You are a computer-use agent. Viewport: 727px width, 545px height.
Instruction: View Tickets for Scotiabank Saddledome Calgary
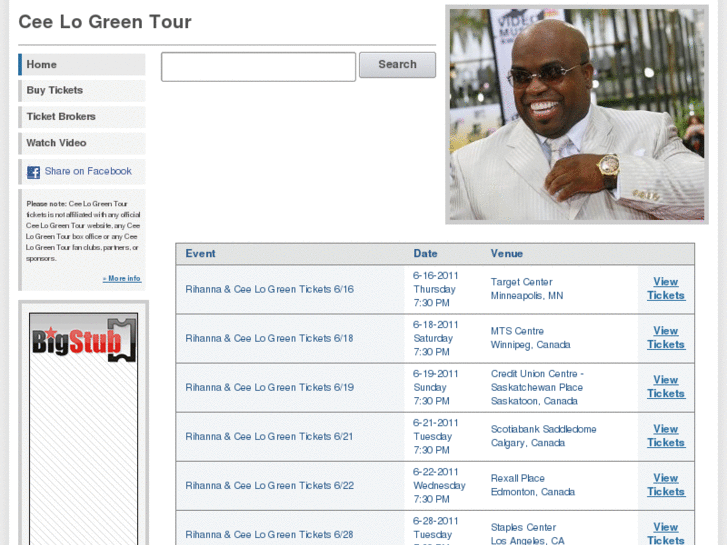coord(666,436)
